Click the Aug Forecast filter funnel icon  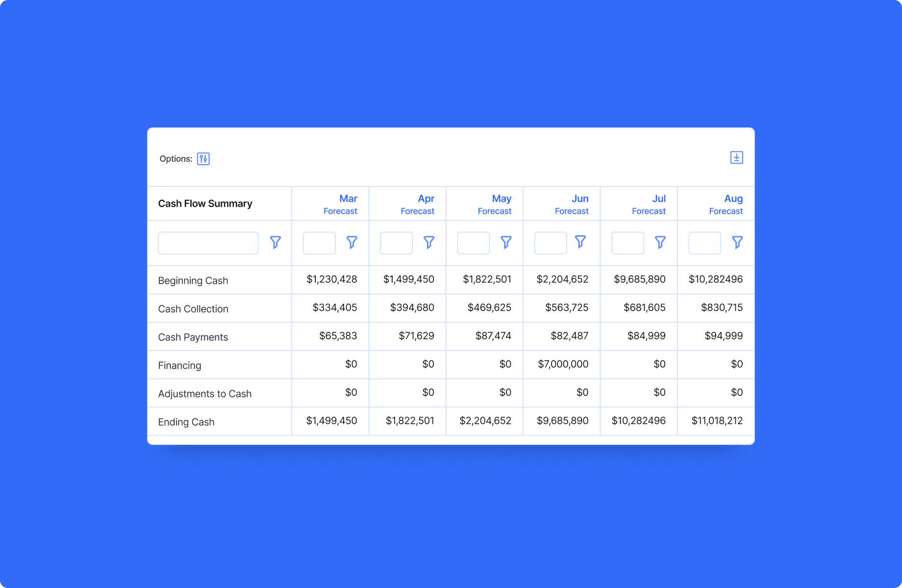pyautogui.click(x=737, y=242)
